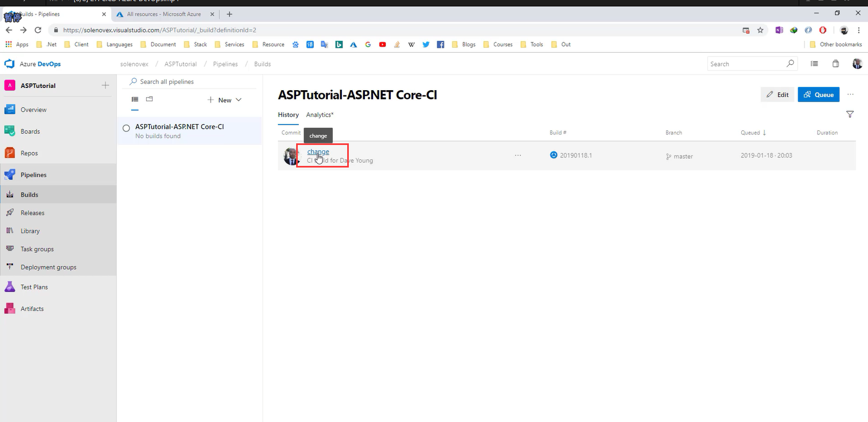
Task: Open a new browser tab
Action: pyautogui.click(x=229, y=14)
